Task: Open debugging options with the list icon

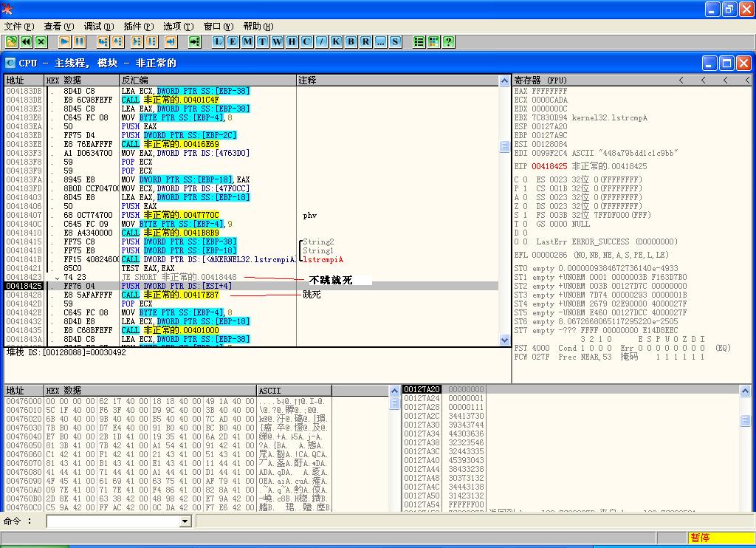Action: tap(419, 42)
